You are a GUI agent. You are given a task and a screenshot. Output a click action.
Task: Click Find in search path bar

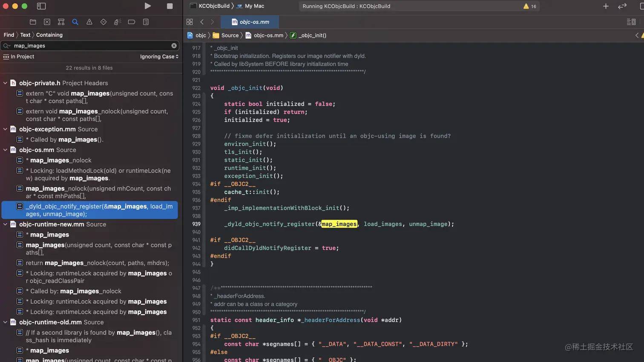coord(9,35)
